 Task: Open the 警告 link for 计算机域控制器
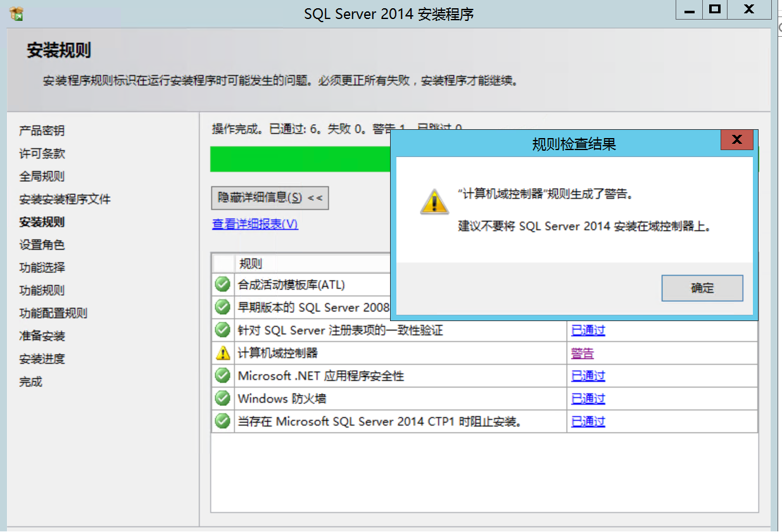point(583,353)
